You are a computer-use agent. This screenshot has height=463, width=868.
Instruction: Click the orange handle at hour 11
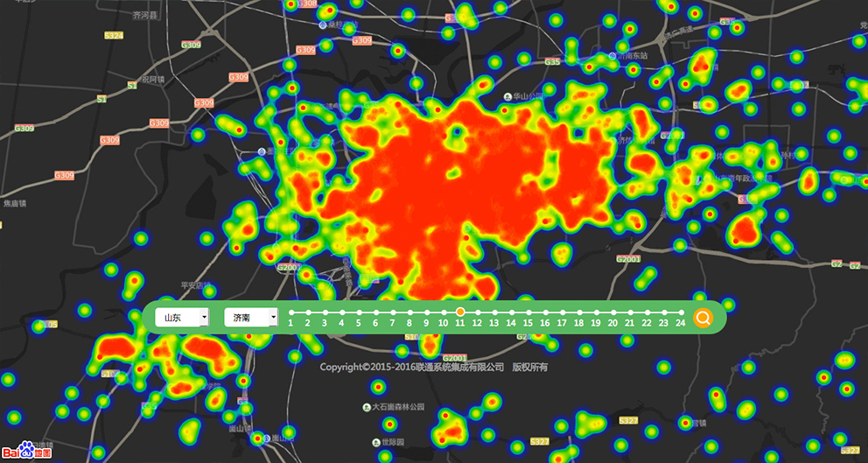click(x=460, y=312)
